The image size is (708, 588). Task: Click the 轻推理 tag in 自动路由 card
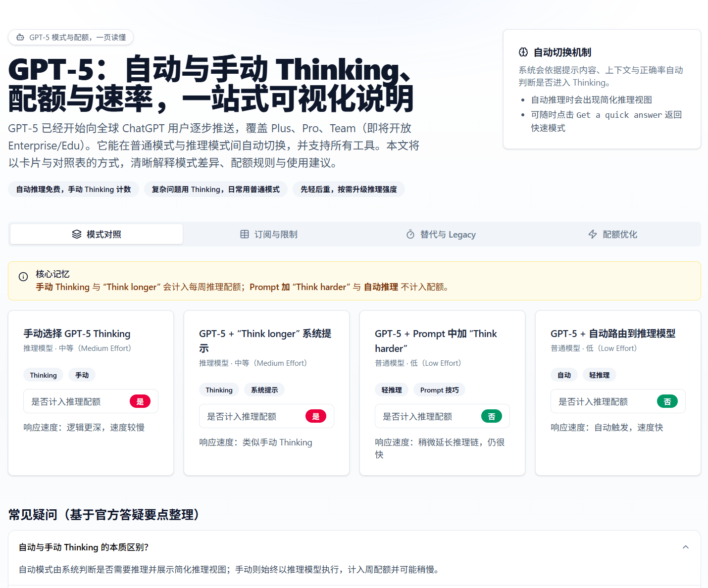click(600, 375)
